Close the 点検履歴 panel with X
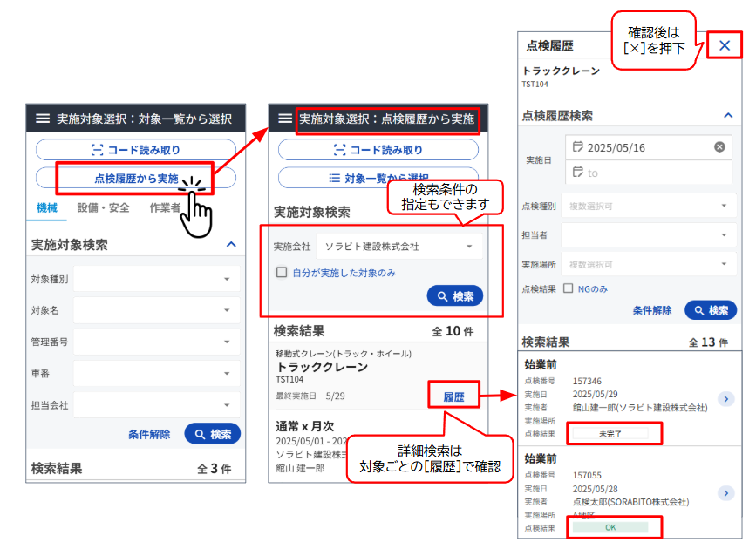 (x=725, y=45)
